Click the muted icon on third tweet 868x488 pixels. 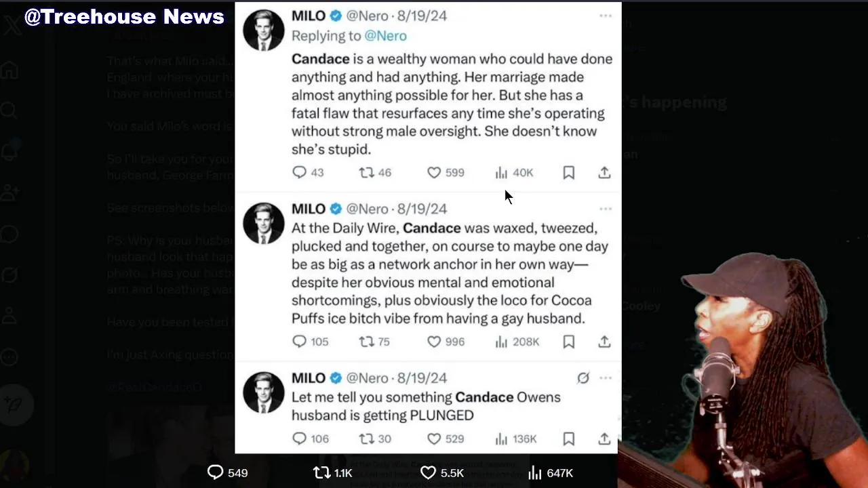tap(583, 378)
